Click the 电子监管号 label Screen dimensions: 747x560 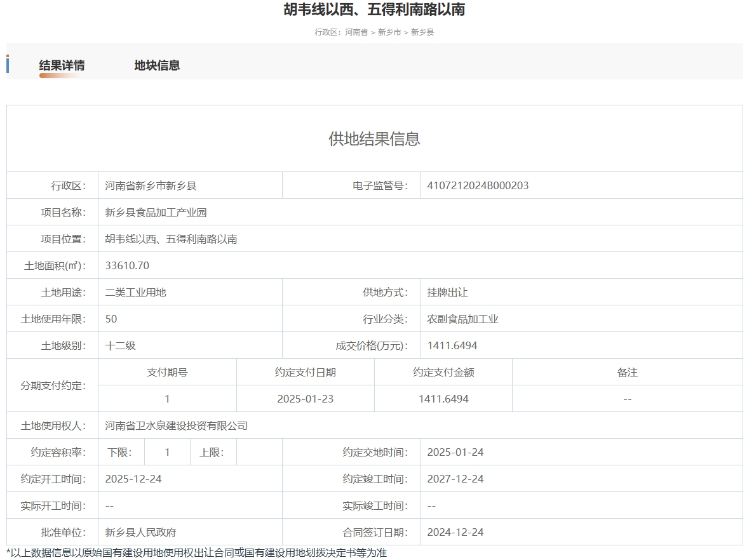click(380, 185)
